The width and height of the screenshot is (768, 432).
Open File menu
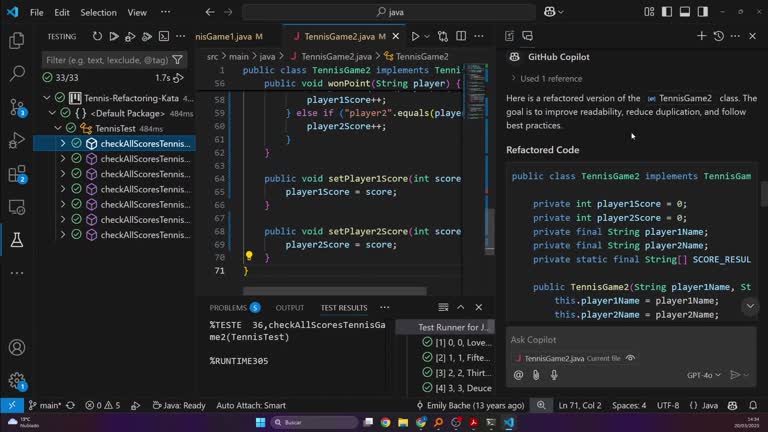click(37, 12)
